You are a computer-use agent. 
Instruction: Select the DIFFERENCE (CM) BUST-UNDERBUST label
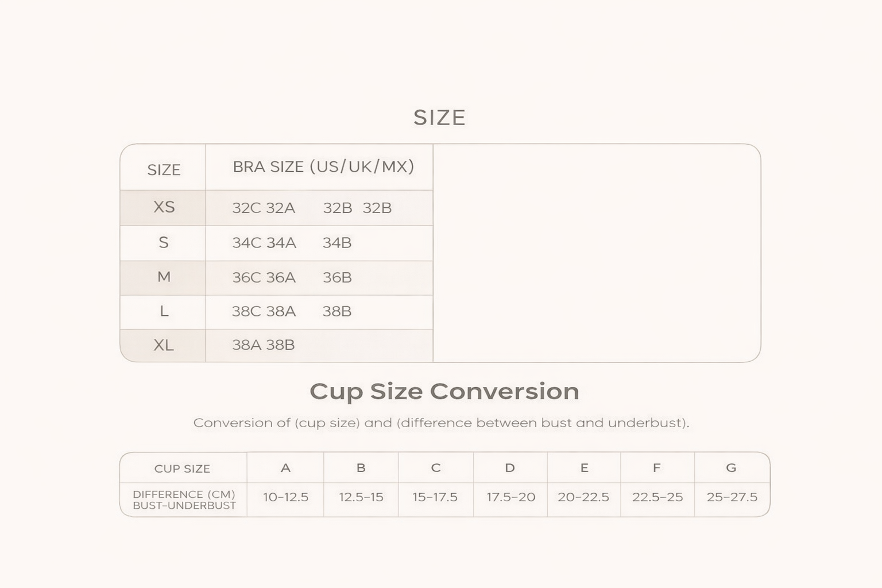184,500
